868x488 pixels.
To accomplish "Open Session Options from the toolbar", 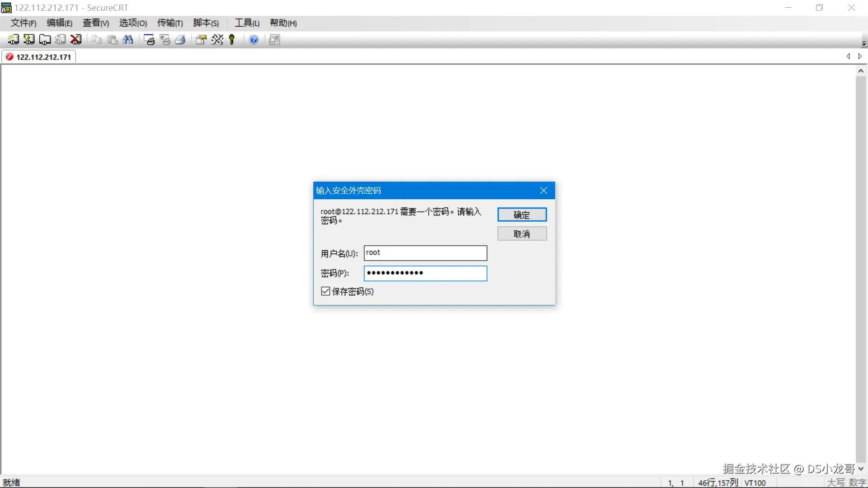I will (x=201, y=40).
